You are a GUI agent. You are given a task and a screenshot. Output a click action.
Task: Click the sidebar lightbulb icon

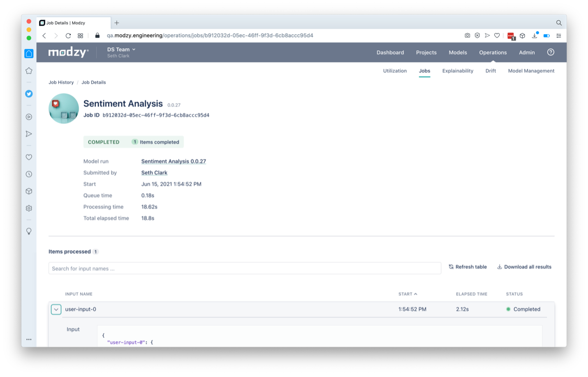click(x=29, y=231)
